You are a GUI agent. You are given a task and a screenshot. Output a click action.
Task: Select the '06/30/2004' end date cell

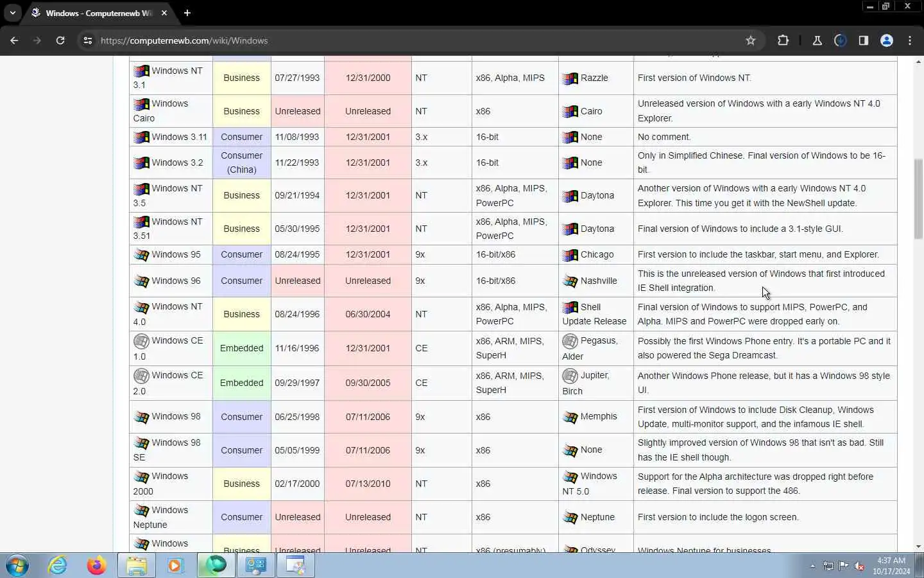[x=368, y=314]
